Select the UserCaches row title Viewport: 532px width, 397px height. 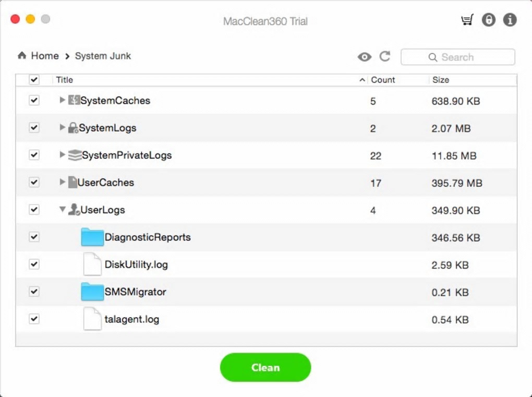(x=105, y=183)
